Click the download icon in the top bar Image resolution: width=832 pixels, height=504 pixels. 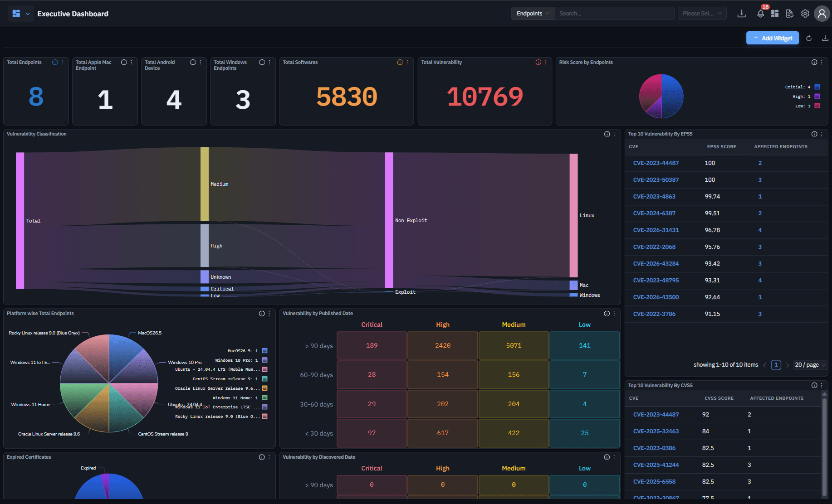[x=742, y=14]
